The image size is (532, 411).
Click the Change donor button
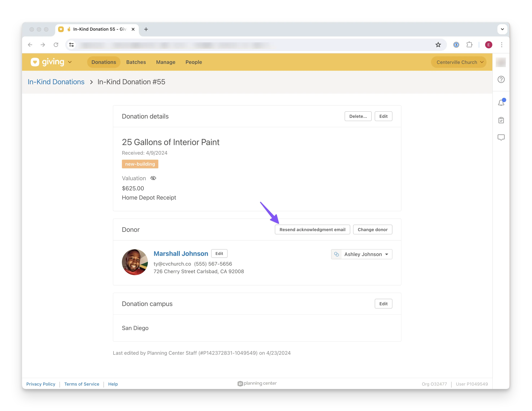(372, 230)
